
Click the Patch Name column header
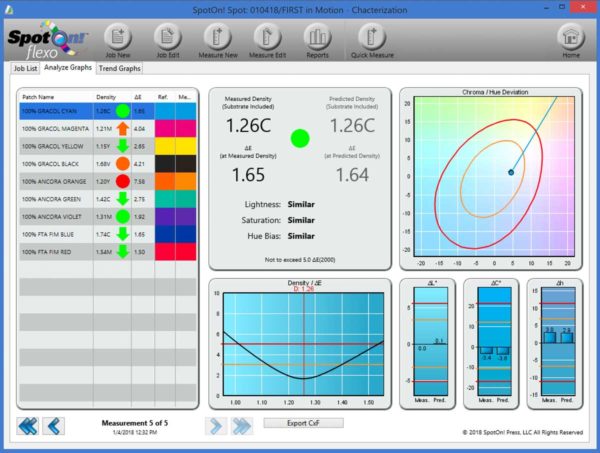[x=38, y=97]
